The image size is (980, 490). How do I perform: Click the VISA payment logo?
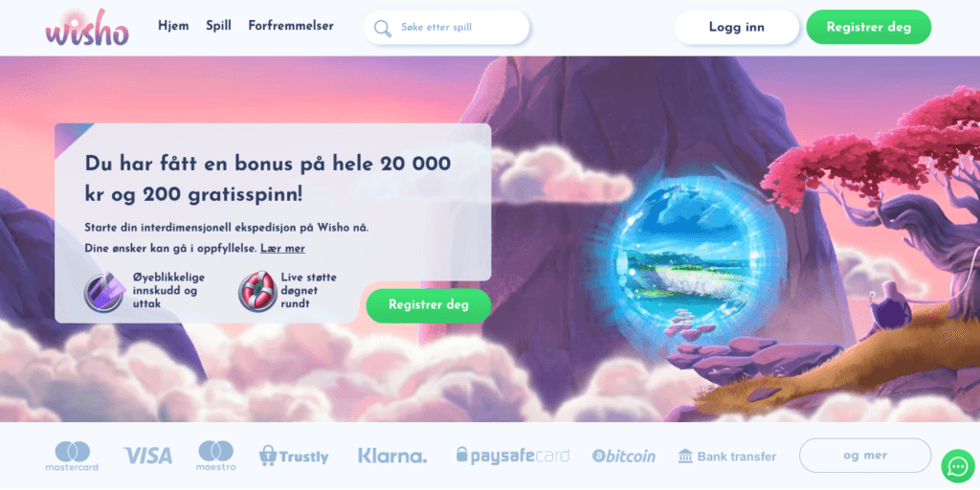point(147,456)
